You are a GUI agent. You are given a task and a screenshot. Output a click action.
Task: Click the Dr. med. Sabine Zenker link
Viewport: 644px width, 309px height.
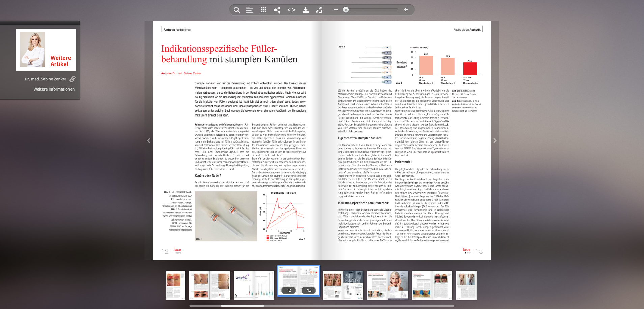tap(46, 79)
